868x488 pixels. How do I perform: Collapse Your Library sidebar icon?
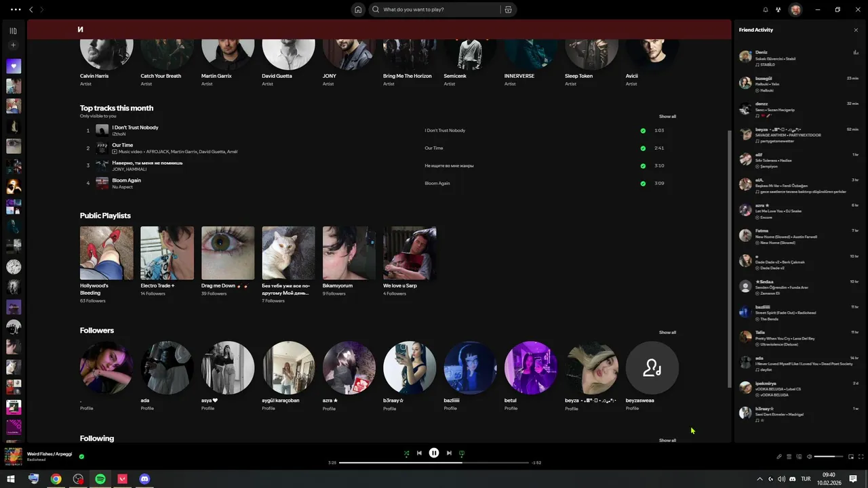(13, 30)
